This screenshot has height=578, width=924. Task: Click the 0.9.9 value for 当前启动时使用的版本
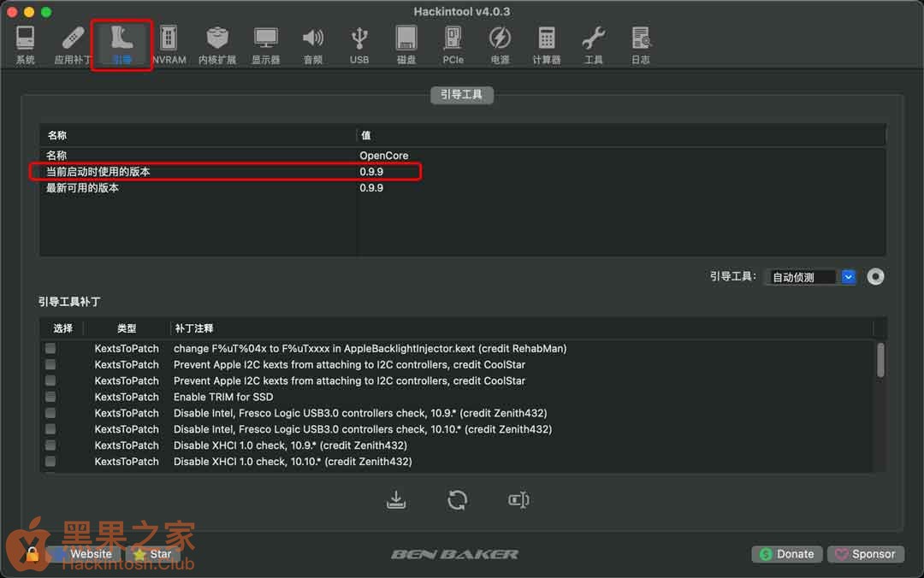click(371, 172)
